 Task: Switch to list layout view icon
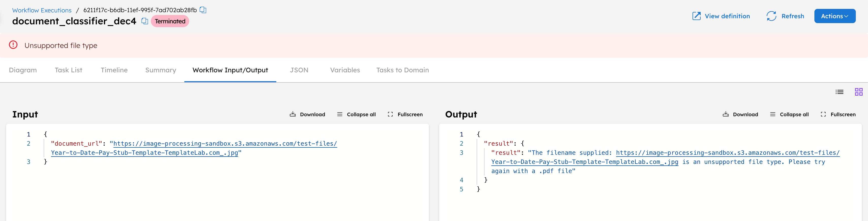[839, 92]
